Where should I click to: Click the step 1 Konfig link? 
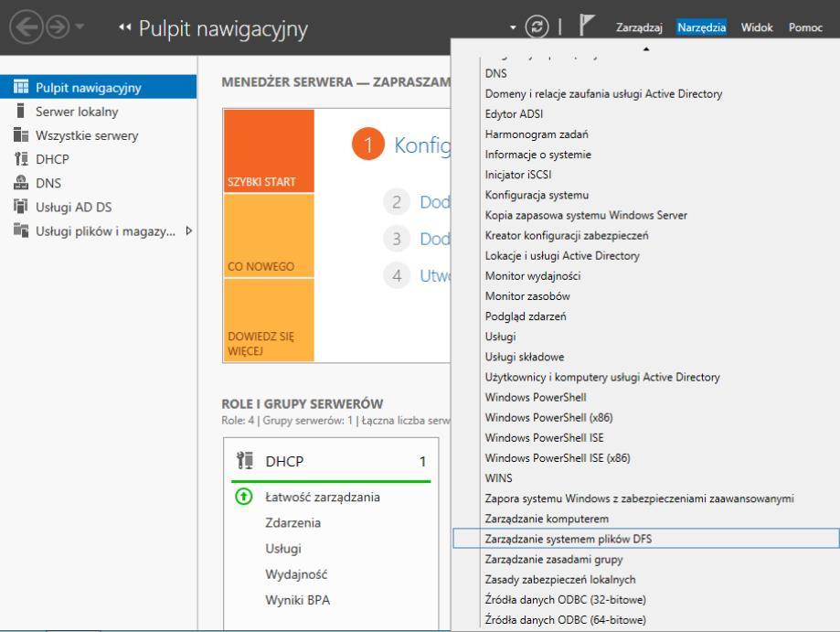(422, 145)
